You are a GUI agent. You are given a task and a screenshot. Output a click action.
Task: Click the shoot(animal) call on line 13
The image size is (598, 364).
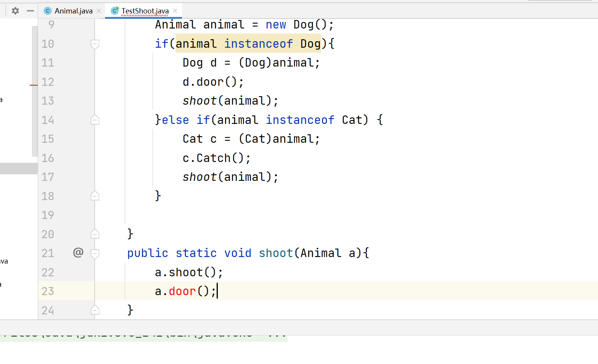(x=230, y=101)
